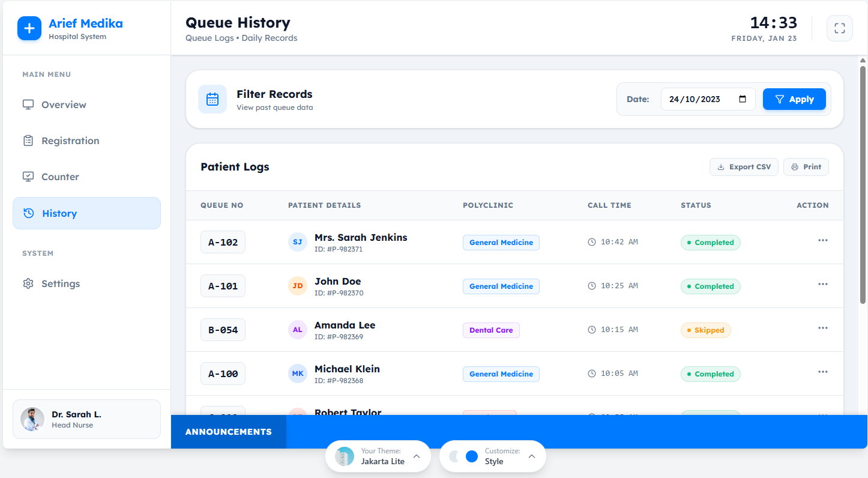868x478 pixels.
Task: Click the Arief Medika plus logo
Action: tap(29, 28)
